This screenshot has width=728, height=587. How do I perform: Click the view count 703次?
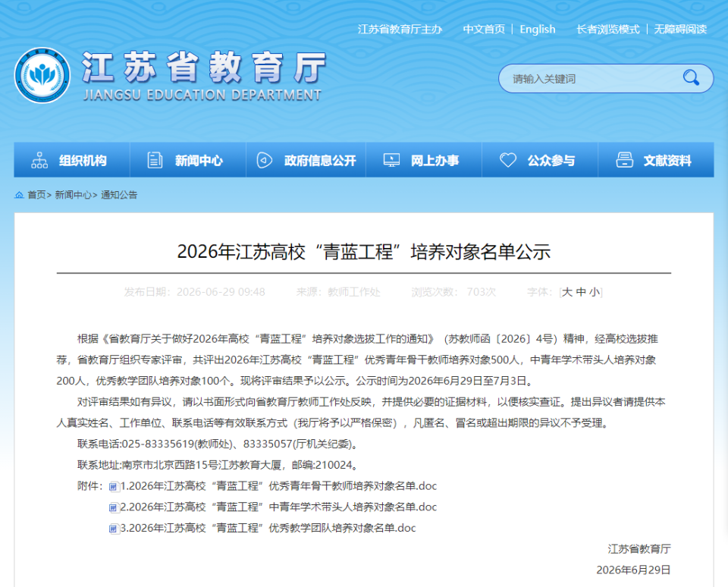[482, 292]
